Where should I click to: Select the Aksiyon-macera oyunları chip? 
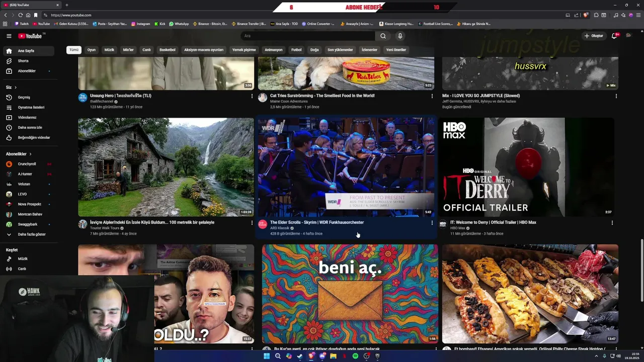(204, 50)
